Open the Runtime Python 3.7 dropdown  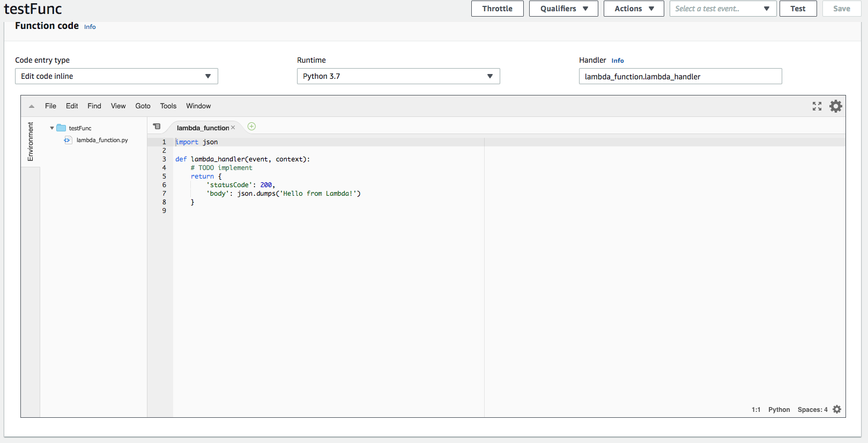[398, 76]
